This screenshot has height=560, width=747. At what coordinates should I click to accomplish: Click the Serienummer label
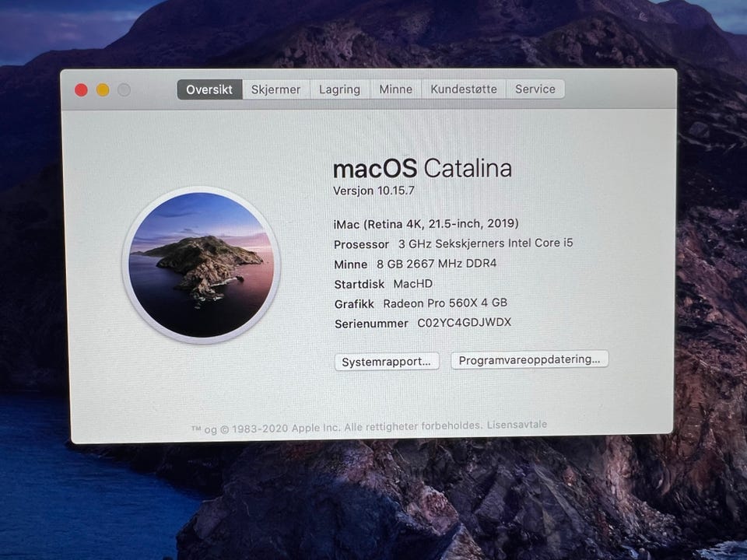[371, 324]
